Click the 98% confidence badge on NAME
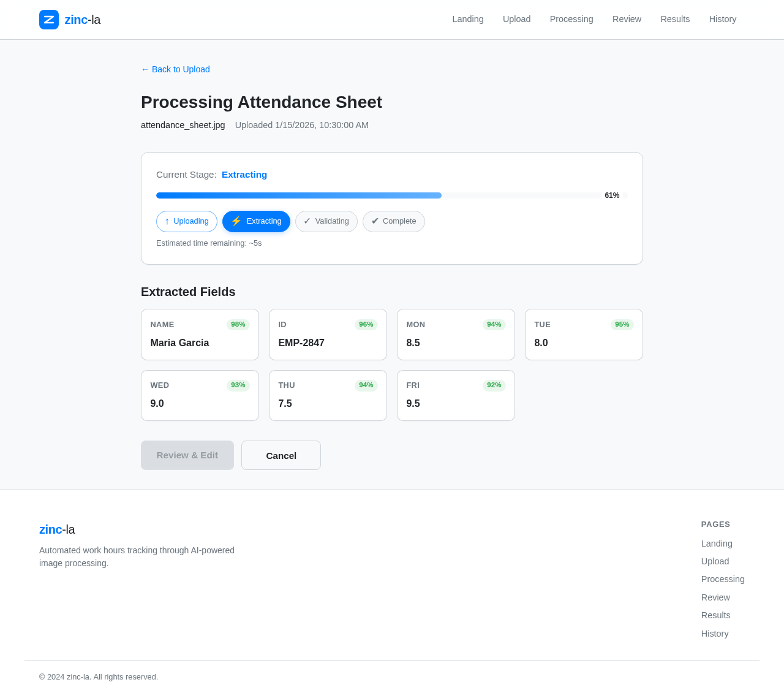Viewport: 784px width, 693px height. 238,325
